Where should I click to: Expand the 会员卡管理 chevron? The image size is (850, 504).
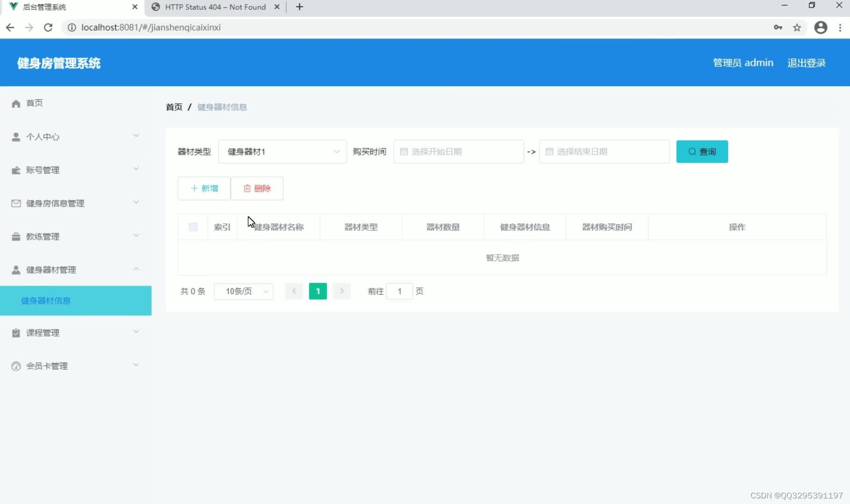(136, 365)
